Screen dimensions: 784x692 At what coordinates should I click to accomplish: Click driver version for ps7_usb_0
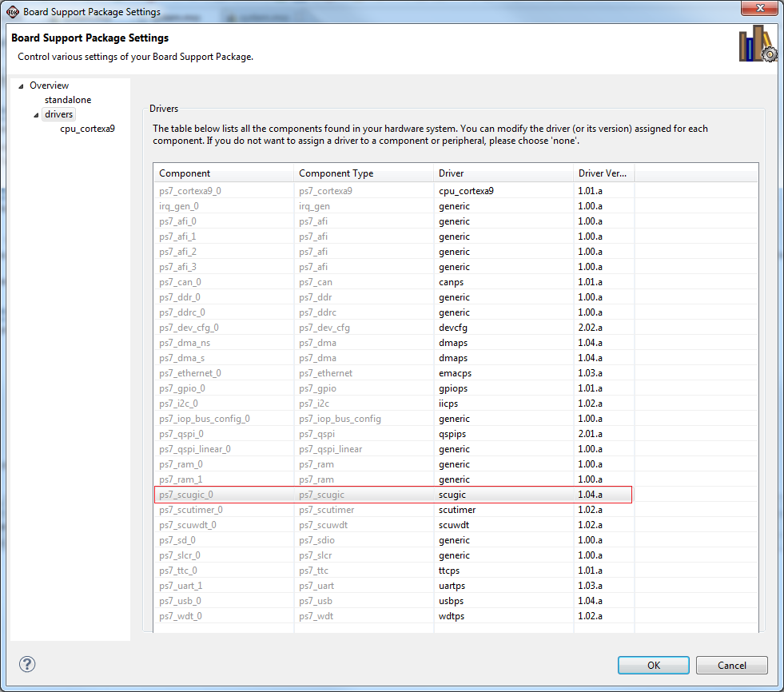coord(603,601)
